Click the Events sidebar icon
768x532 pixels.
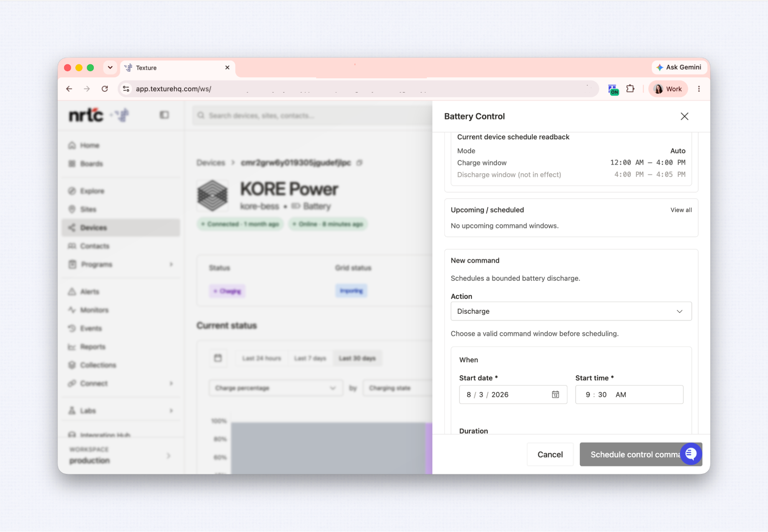(x=72, y=328)
